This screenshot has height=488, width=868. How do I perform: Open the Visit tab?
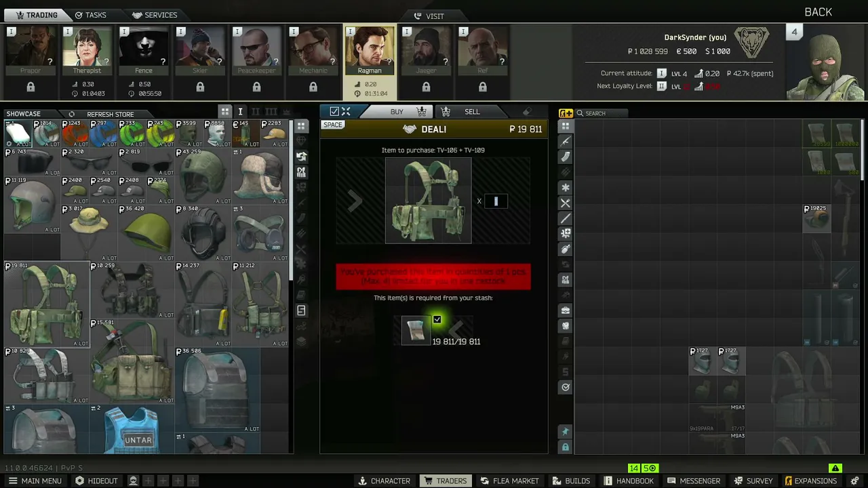[x=429, y=16]
